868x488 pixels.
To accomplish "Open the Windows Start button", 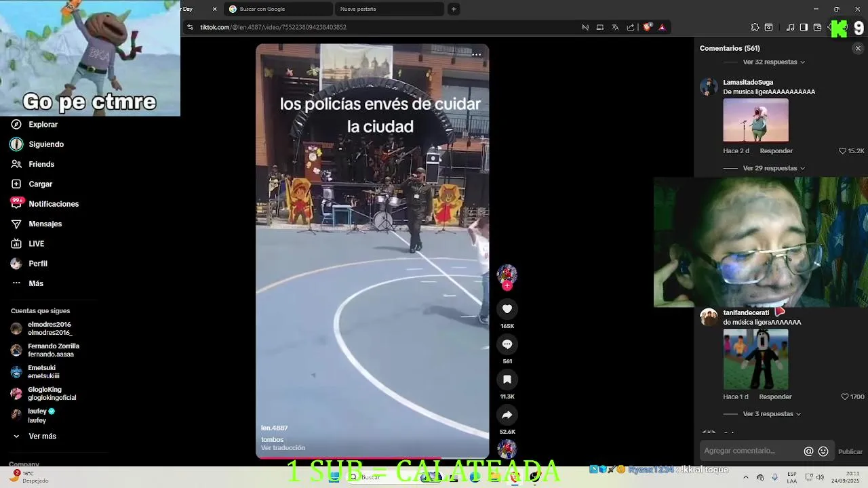I will coord(334,477).
